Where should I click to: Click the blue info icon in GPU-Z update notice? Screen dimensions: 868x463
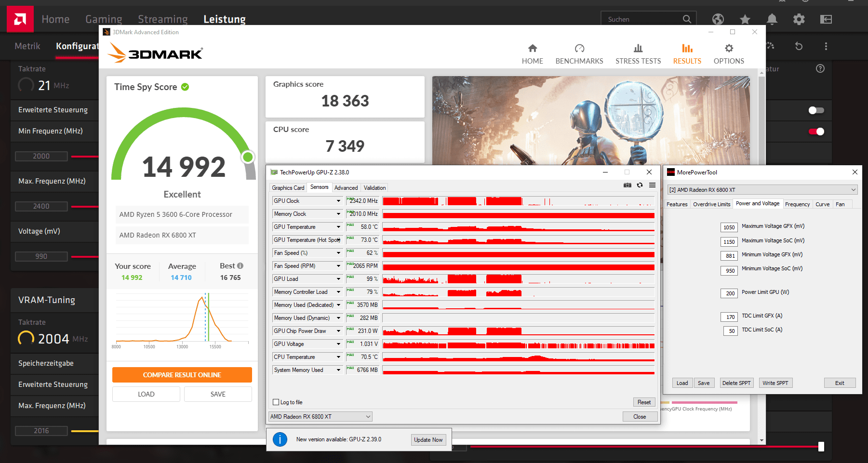[280, 439]
